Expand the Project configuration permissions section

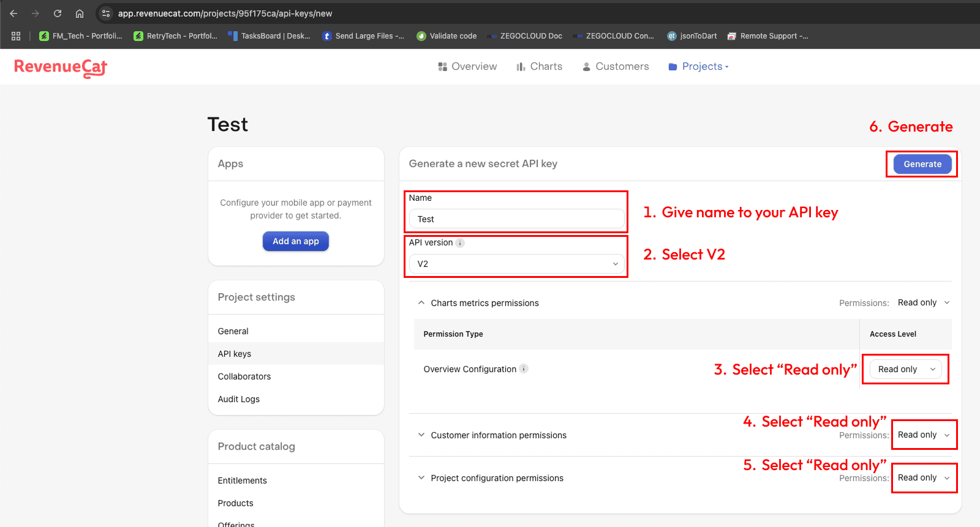(x=421, y=478)
